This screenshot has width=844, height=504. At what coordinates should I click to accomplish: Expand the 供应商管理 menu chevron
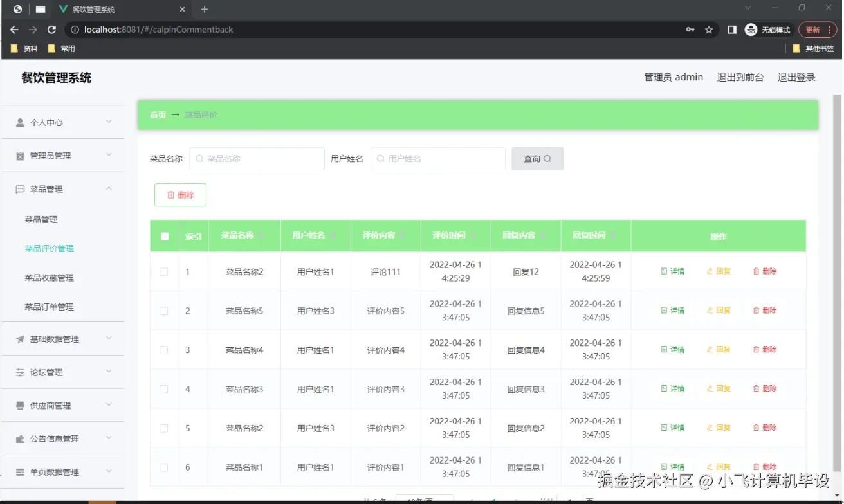tap(109, 405)
